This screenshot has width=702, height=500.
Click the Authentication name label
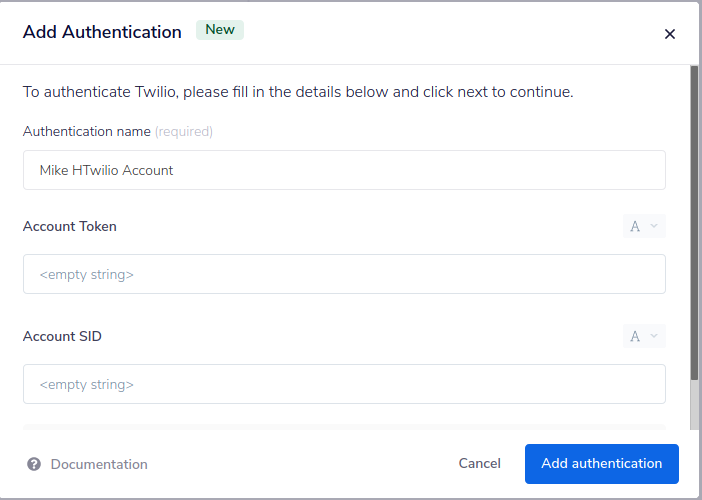tap(87, 131)
